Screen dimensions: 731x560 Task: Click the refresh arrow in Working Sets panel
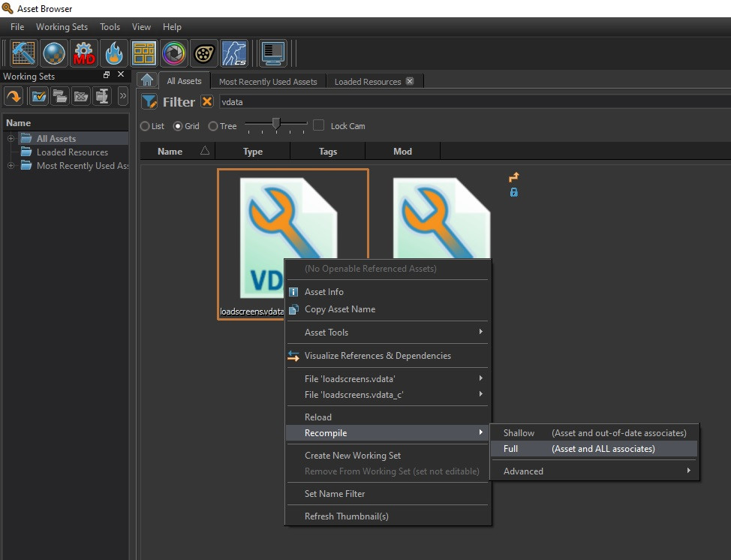13,96
